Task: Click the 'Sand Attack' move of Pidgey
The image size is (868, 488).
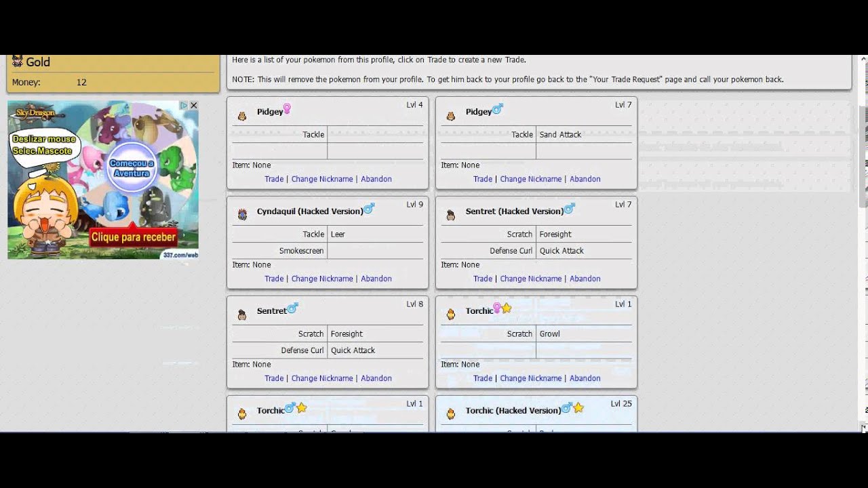Action: pos(560,134)
